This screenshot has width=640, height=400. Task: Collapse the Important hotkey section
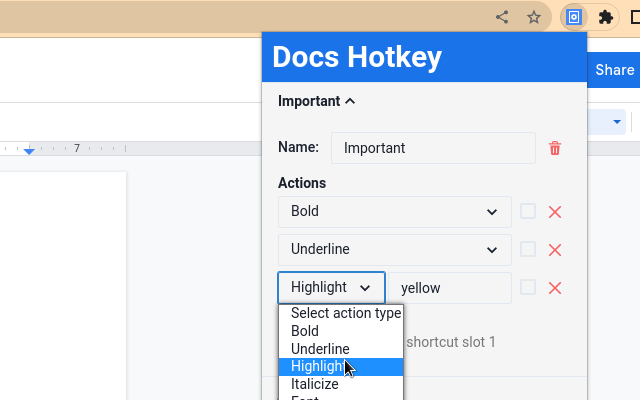(x=316, y=101)
